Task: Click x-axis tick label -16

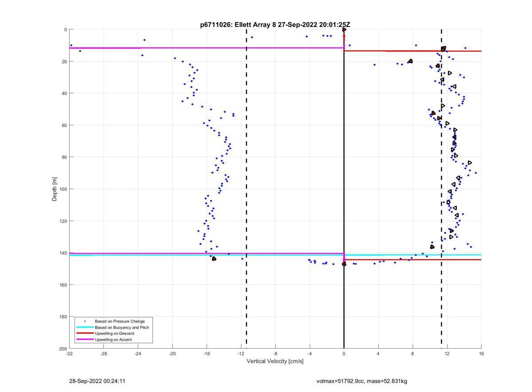Action: point(207,353)
